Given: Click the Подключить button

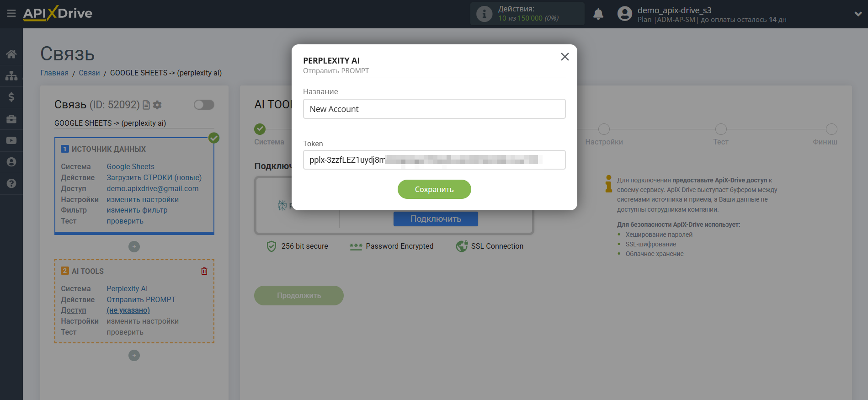Looking at the screenshot, I should (436, 219).
